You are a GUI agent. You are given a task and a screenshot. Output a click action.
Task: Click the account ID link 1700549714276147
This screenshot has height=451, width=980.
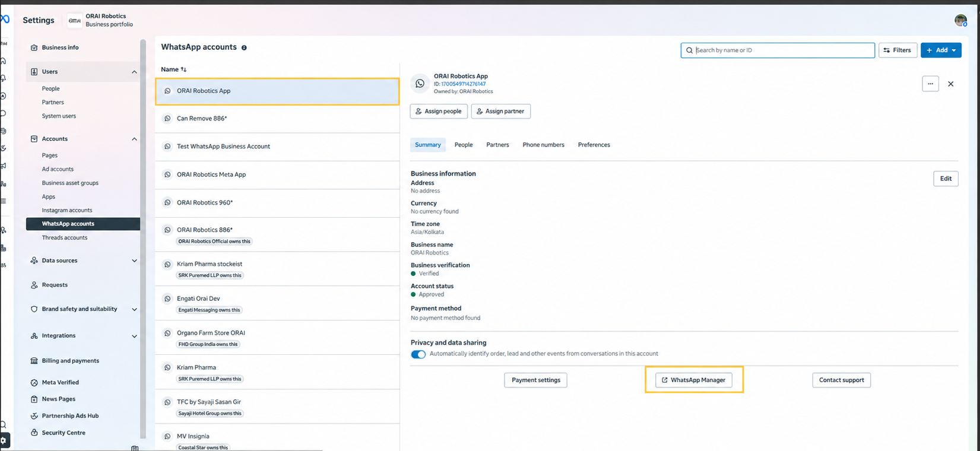463,84
